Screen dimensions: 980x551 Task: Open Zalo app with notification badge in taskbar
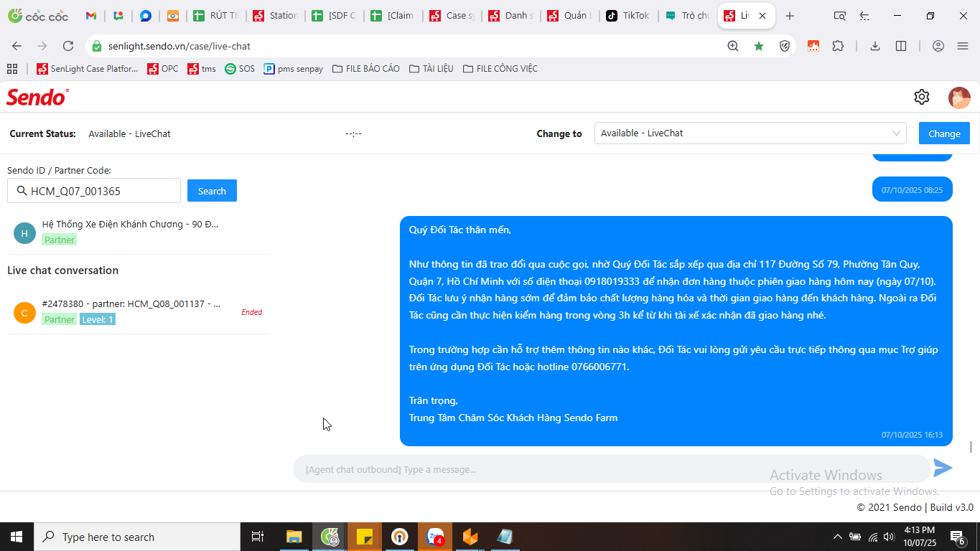coord(436,537)
